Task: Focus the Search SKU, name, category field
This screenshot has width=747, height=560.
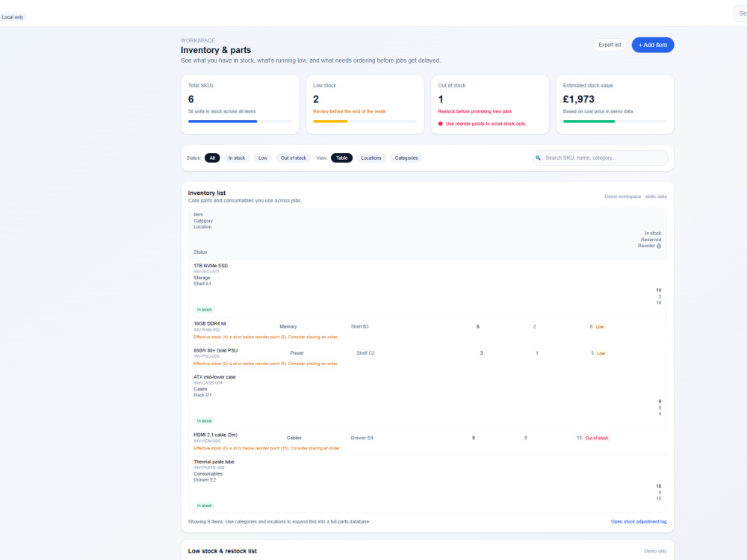Action: click(x=600, y=158)
